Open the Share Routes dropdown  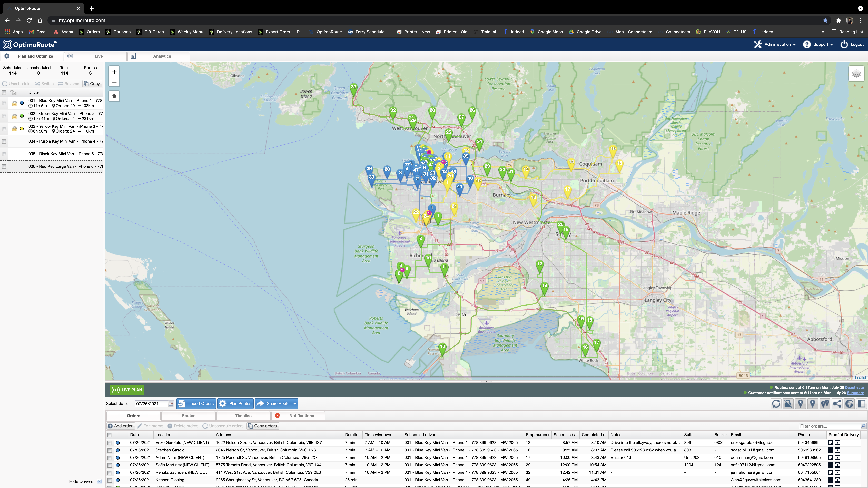point(276,403)
